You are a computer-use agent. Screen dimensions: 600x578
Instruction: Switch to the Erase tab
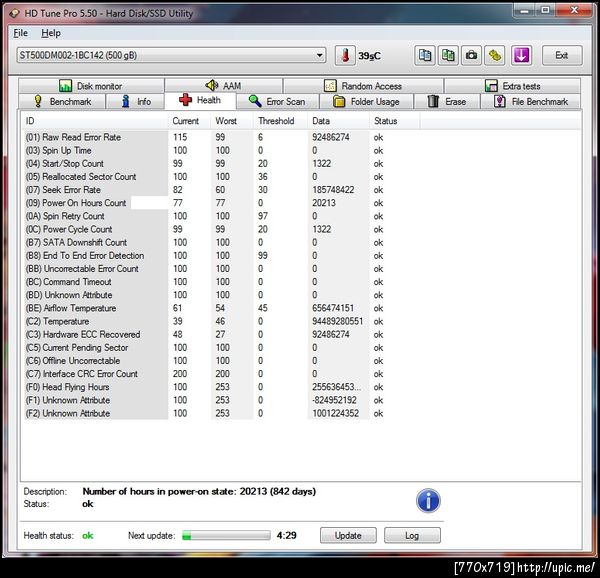pyautogui.click(x=447, y=101)
